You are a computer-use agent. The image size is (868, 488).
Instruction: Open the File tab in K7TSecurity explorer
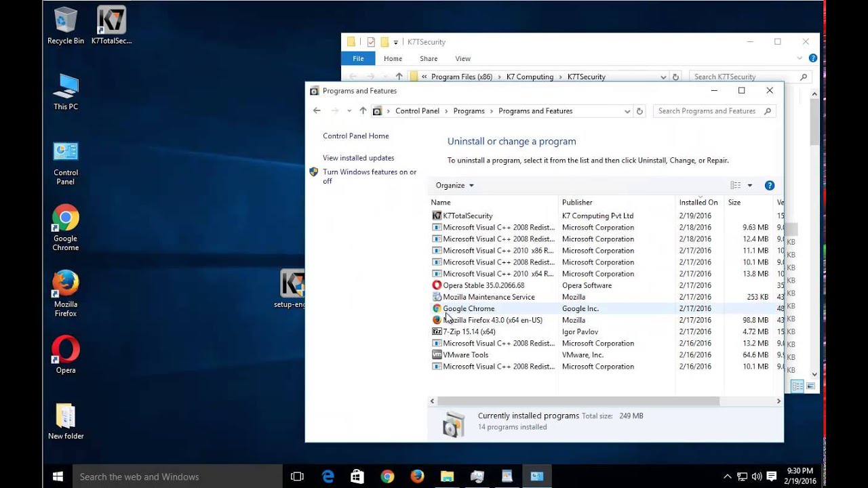click(358, 58)
